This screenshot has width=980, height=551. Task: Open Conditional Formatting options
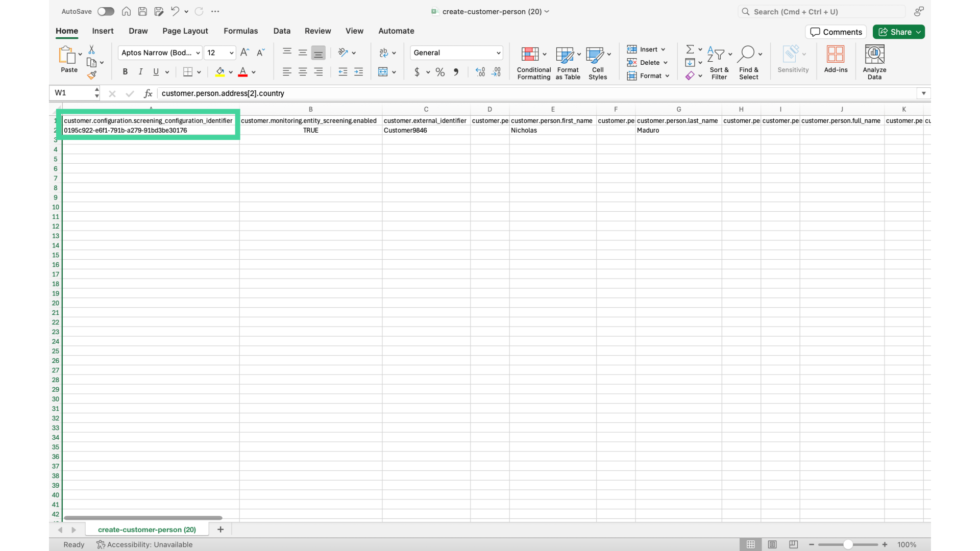point(533,61)
